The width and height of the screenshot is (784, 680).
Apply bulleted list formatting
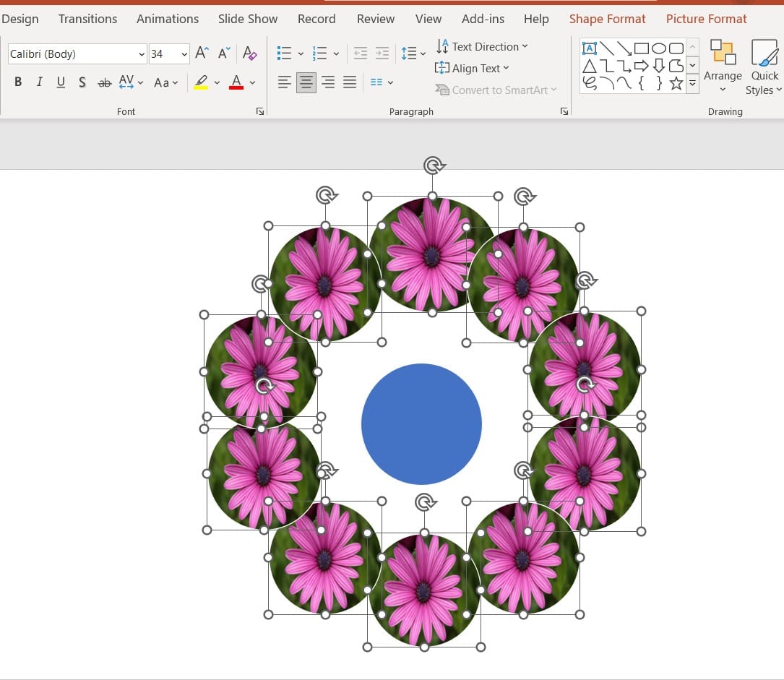pos(285,53)
